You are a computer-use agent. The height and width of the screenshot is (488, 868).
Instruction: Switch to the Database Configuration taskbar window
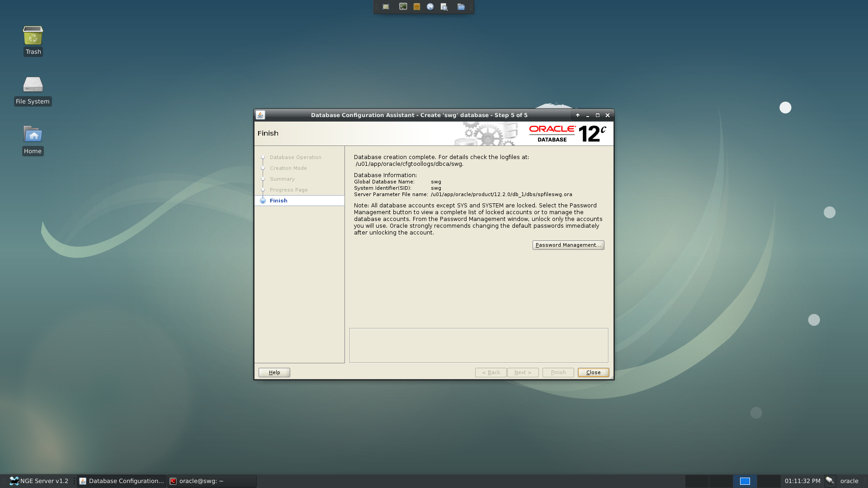click(122, 481)
